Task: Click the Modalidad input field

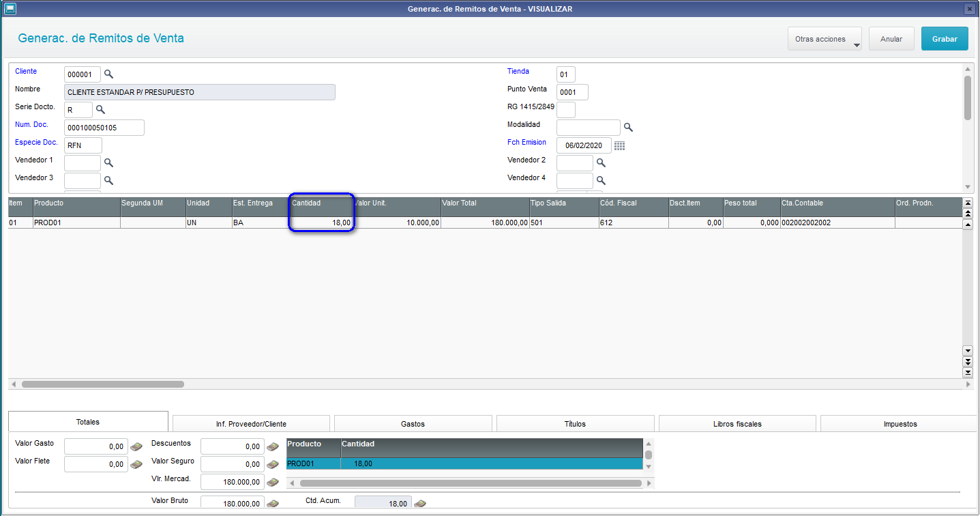Action: pos(589,127)
